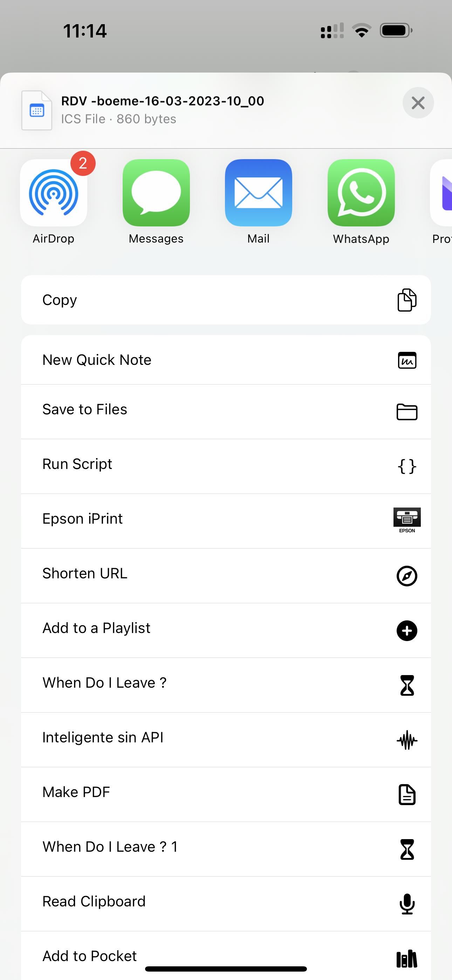Select the Copy action

pyautogui.click(x=226, y=300)
